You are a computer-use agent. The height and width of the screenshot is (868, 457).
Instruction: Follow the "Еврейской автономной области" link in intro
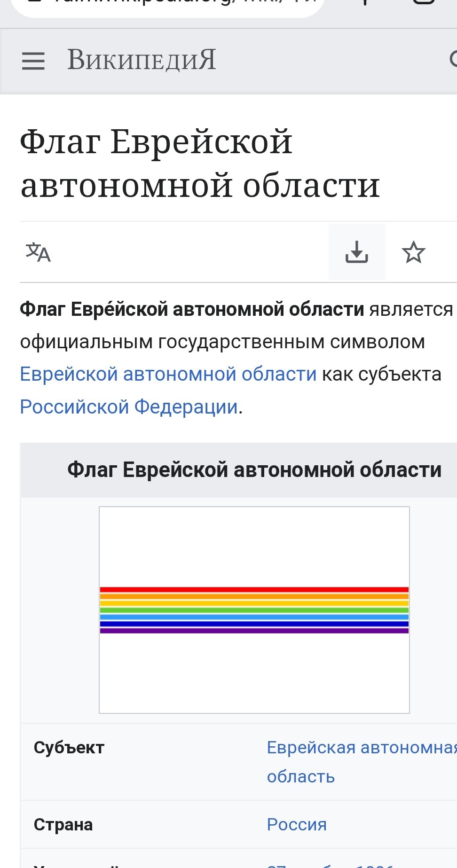[168, 374]
